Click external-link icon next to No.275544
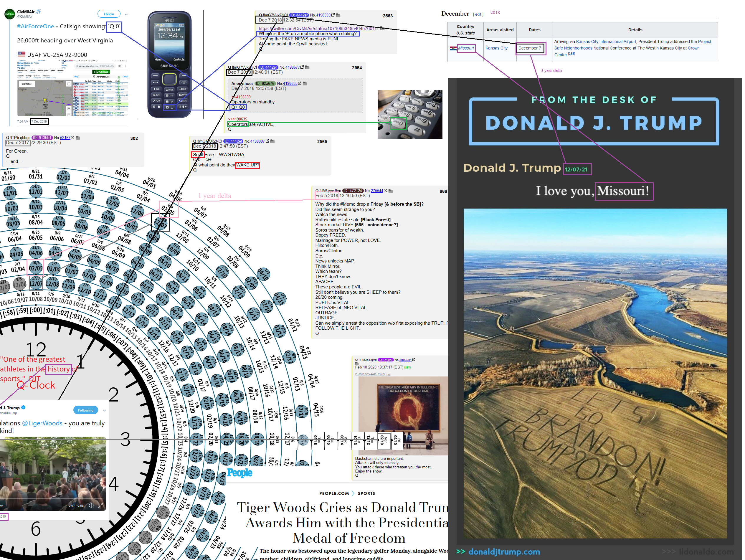745x560 pixels. pos(385,191)
